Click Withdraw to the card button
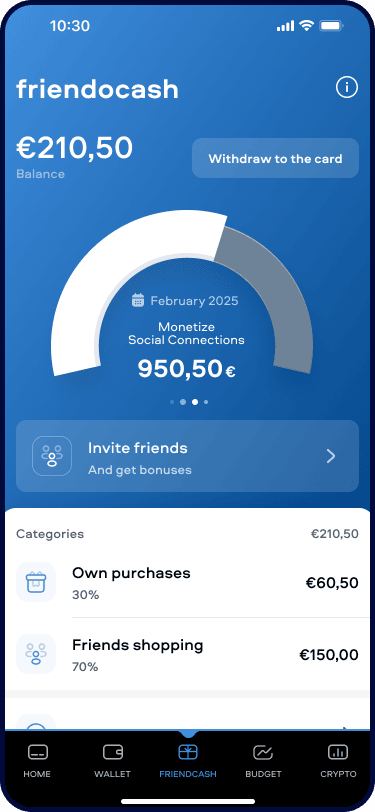 [x=276, y=158]
